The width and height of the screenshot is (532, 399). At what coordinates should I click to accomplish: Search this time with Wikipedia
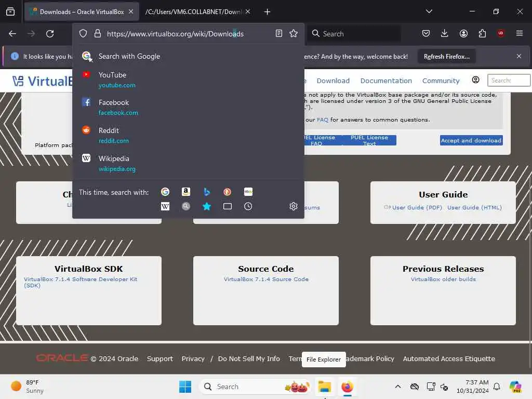(x=165, y=206)
